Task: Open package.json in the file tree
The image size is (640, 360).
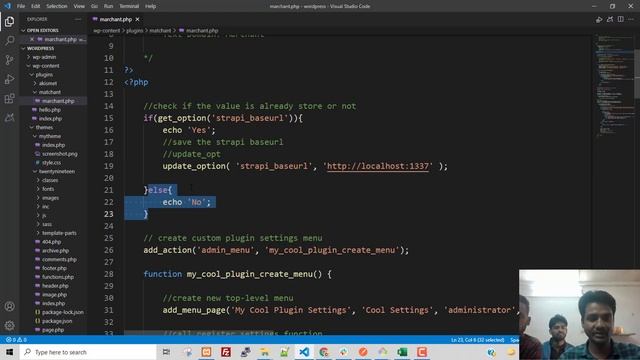Action: [x=57, y=321]
